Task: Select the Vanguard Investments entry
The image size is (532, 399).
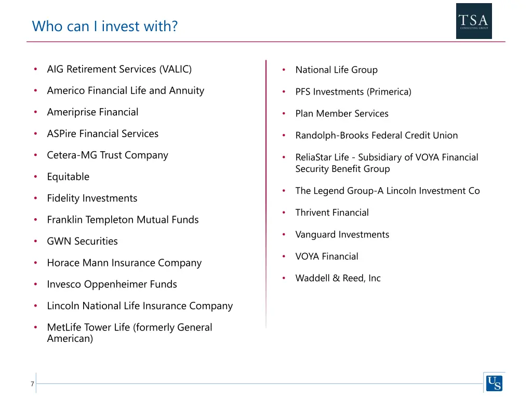Action: click(x=342, y=235)
